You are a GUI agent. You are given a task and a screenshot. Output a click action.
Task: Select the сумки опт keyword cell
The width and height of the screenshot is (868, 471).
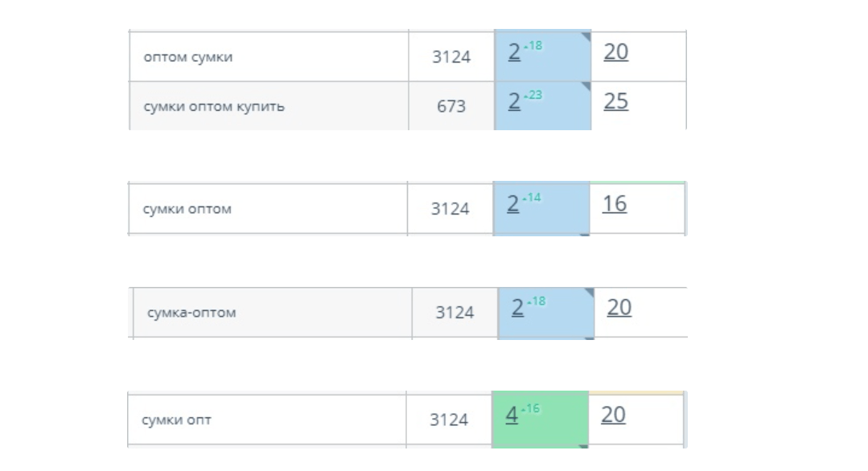176,420
